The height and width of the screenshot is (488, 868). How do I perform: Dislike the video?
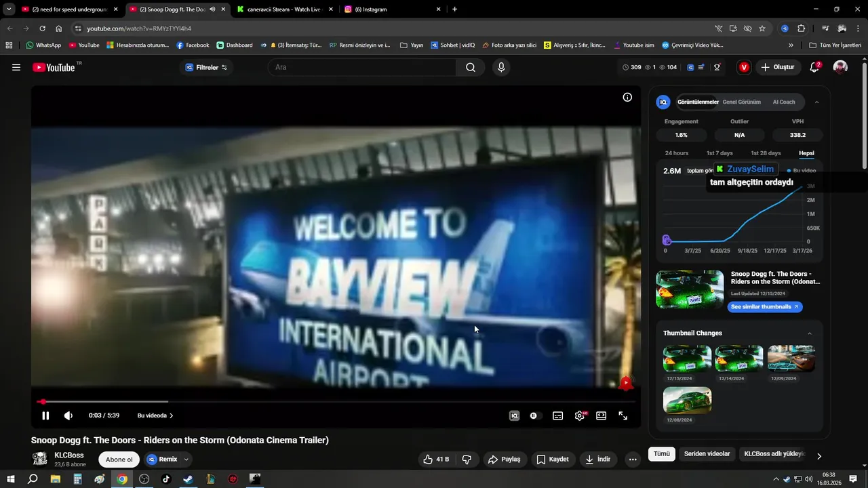(x=467, y=459)
